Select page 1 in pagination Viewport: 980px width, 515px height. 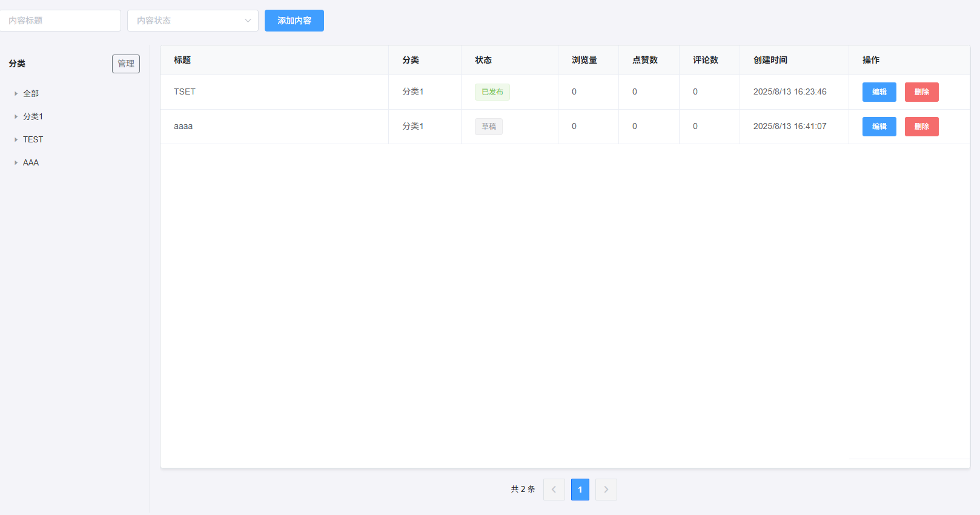point(580,490)
